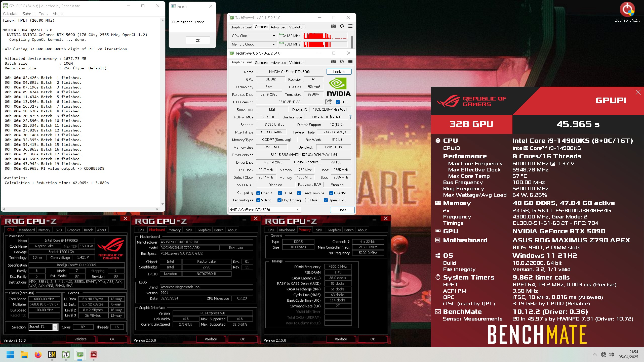
Task: Click OK in CPU-Z Memory window
Action: pyautogui.click(x=373, y=339)
